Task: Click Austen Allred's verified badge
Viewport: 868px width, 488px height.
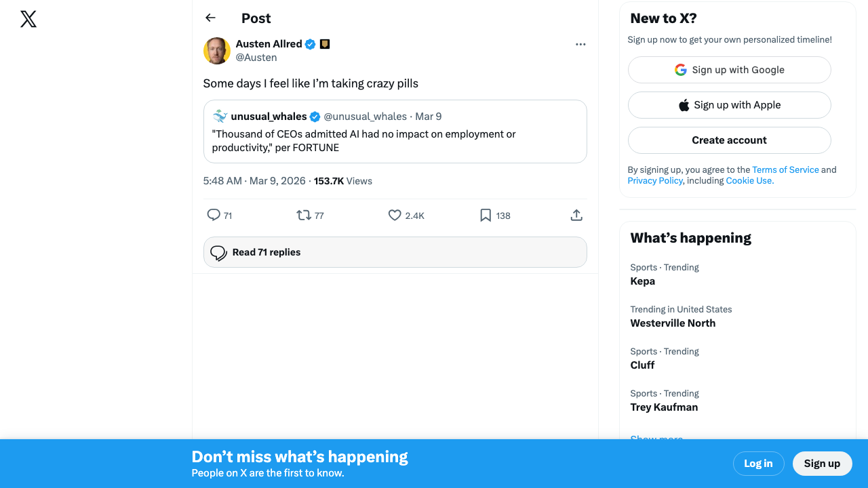Action: click(310, 44)
